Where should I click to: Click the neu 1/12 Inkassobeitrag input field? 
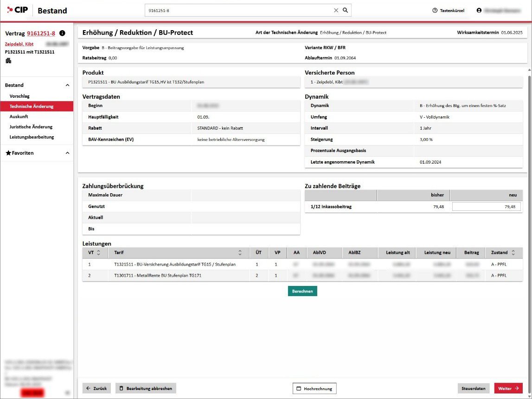click(486, 207)
